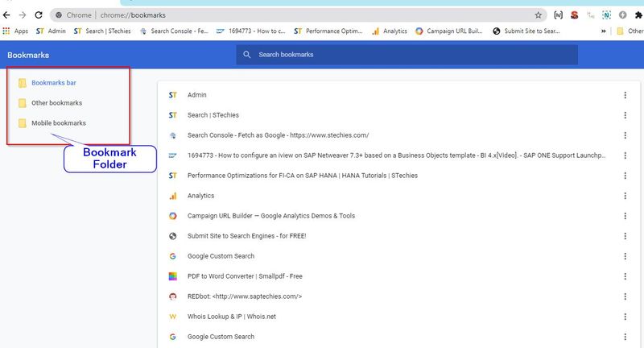Select the REDbot saptechies.com entry

click(x=398, y=296)
